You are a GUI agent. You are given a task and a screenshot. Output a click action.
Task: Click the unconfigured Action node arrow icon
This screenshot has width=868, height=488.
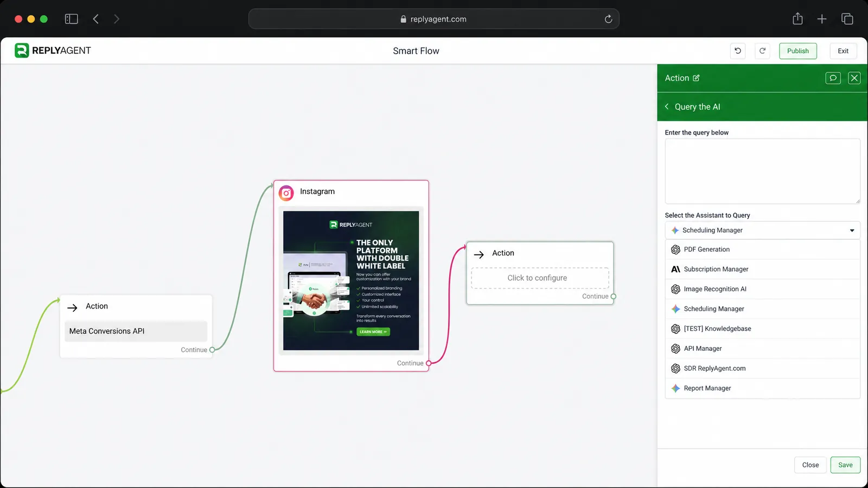[x=478, y=254]
